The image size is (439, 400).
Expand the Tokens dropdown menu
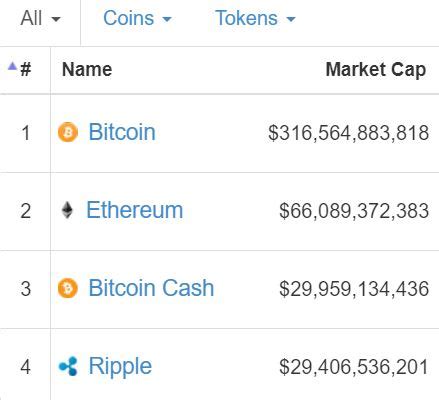[255, 18]
